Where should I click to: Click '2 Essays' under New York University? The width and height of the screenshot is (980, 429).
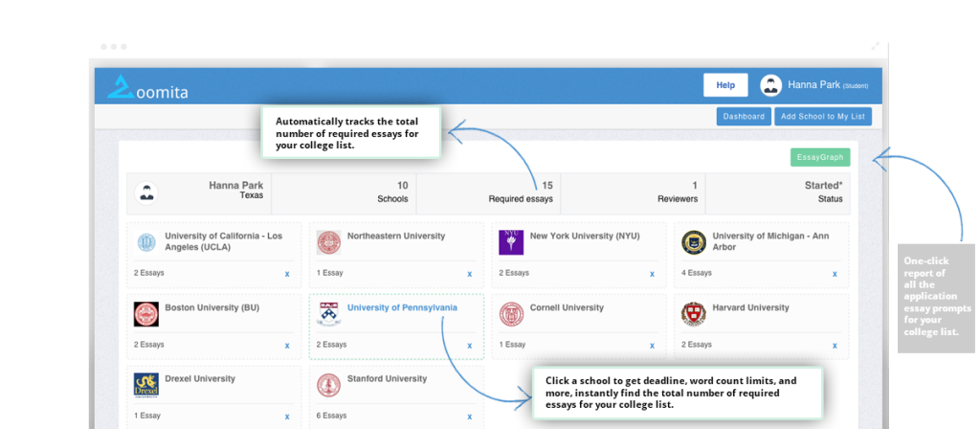[514, 273]
